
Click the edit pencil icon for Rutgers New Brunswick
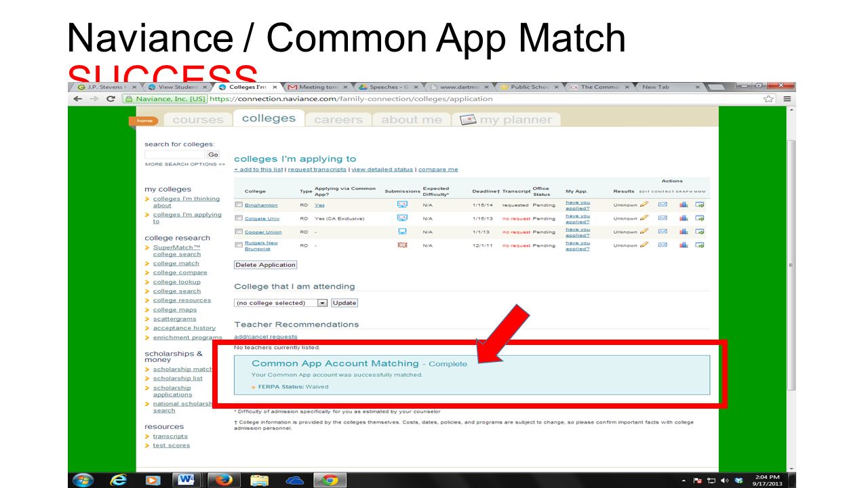[x=644, y=244]
